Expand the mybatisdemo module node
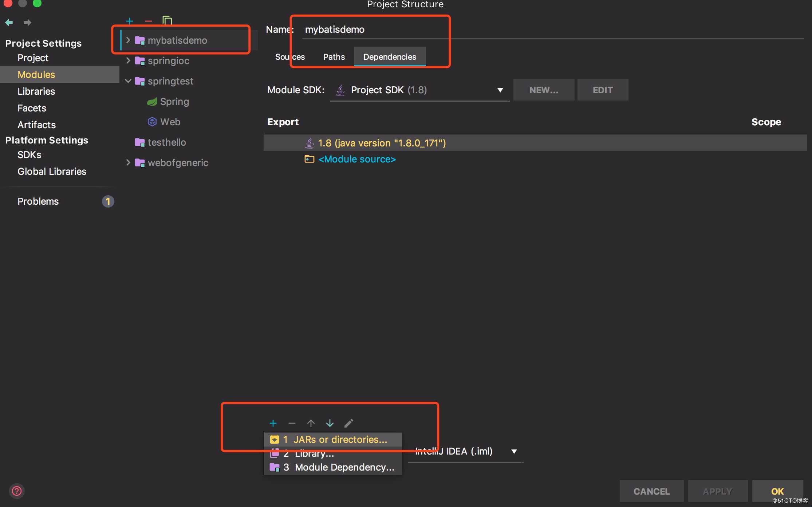 pyautogui.click(x=128, y=40)
